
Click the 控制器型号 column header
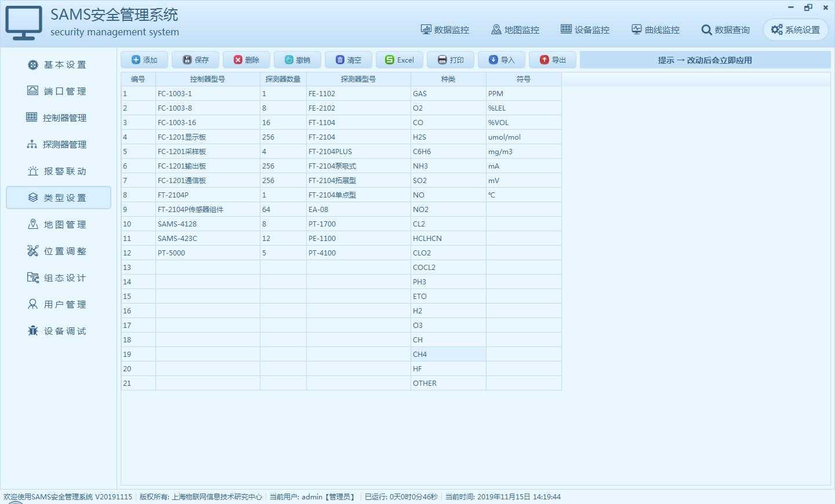pos(208,79)
